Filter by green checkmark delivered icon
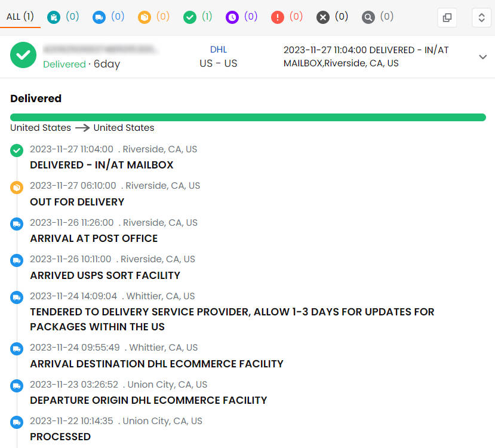The width and height of the screenshot is (495, 448). click(x=190, y=17)
